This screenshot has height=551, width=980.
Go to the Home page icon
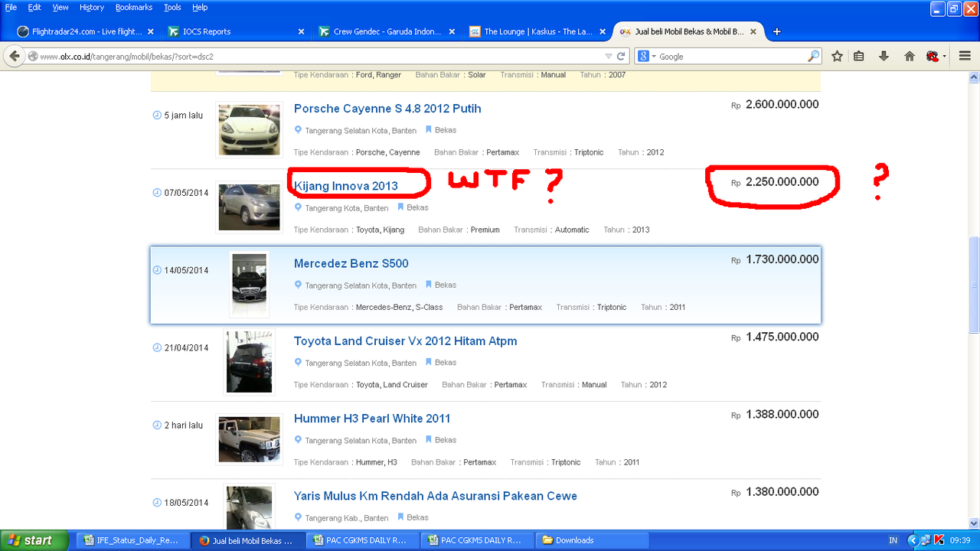click(910, 56)
